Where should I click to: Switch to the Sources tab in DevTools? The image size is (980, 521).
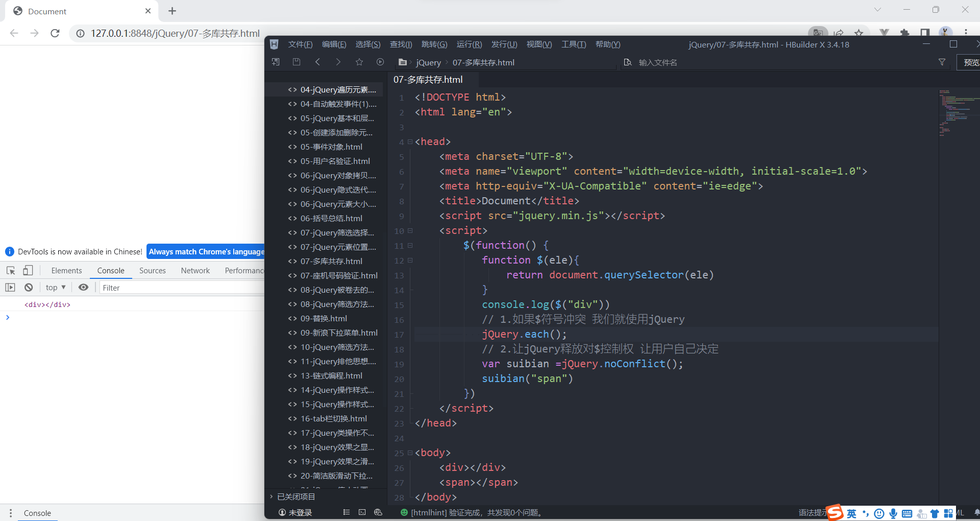pyautogui.click(x=152, y=270)
